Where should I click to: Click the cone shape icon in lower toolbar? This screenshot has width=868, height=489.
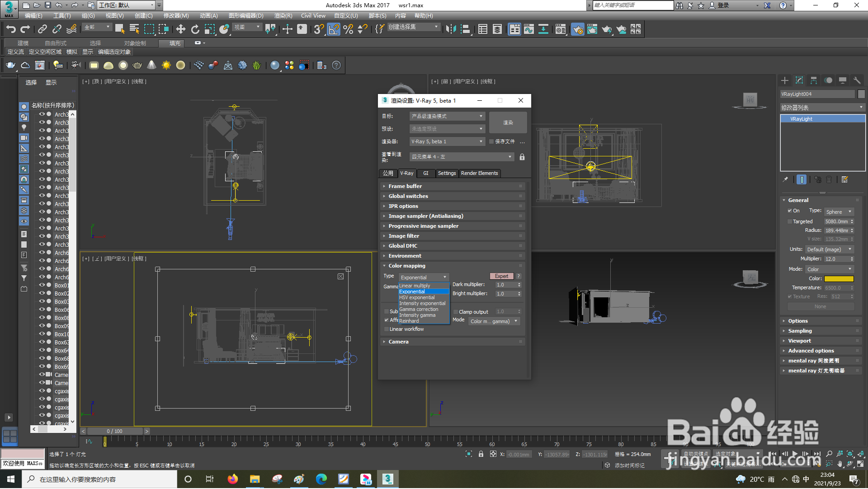[x=151, y=66]
